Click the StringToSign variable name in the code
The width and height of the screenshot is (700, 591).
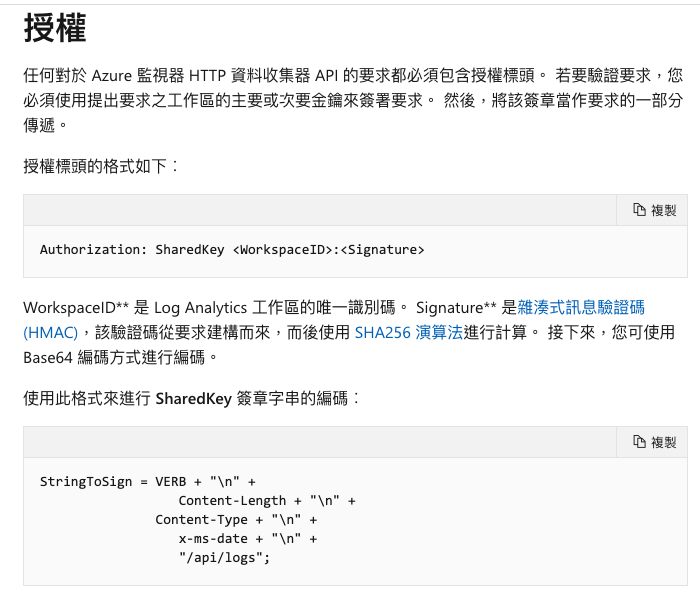point(86,482)
